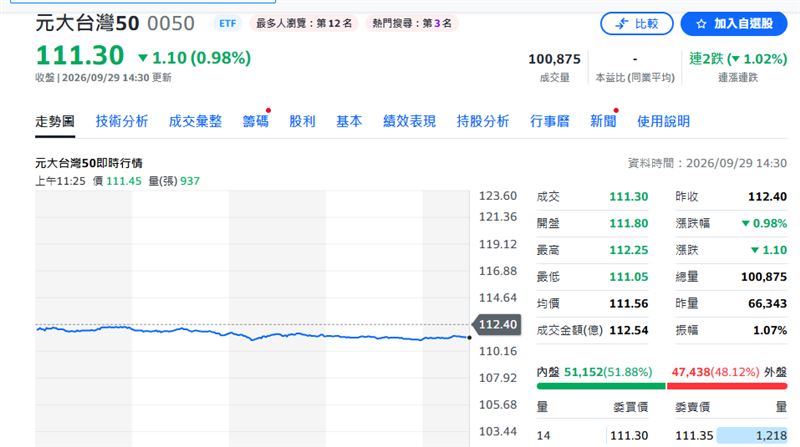Open the 基本 tab
The height and width of the screenshot is (447, 800).
(x=349, y=121)
